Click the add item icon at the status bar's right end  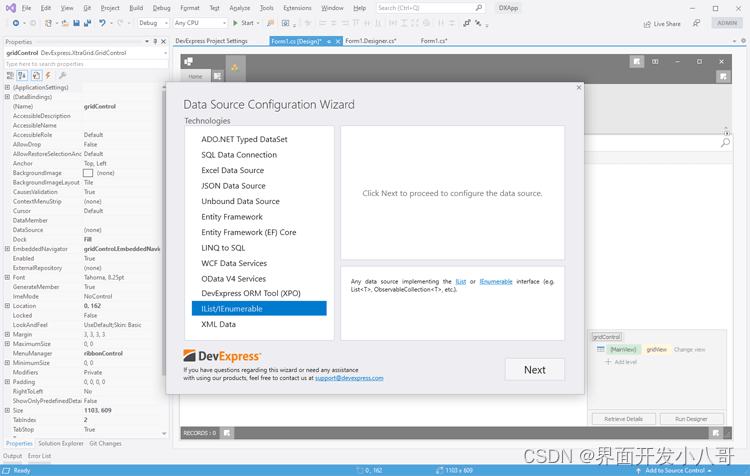click(x=716, y=433)
